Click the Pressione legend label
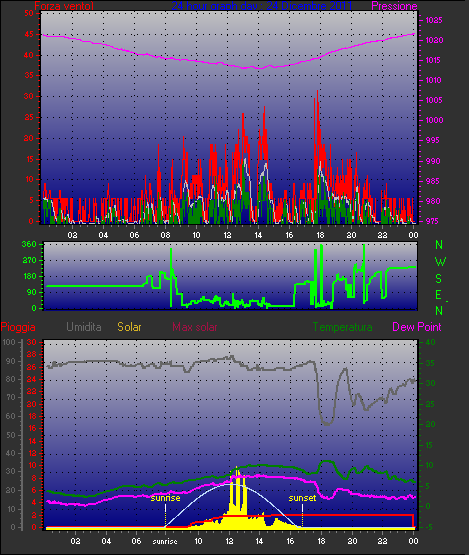Screen dimensions: 469x555 coord(394,6)
